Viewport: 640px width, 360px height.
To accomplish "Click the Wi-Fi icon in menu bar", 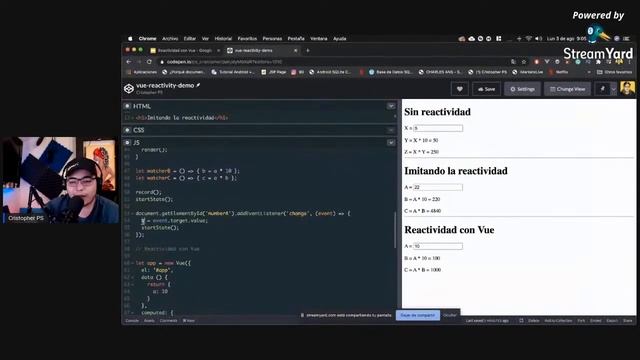I will pyautogui.click(x=529, y=39).
